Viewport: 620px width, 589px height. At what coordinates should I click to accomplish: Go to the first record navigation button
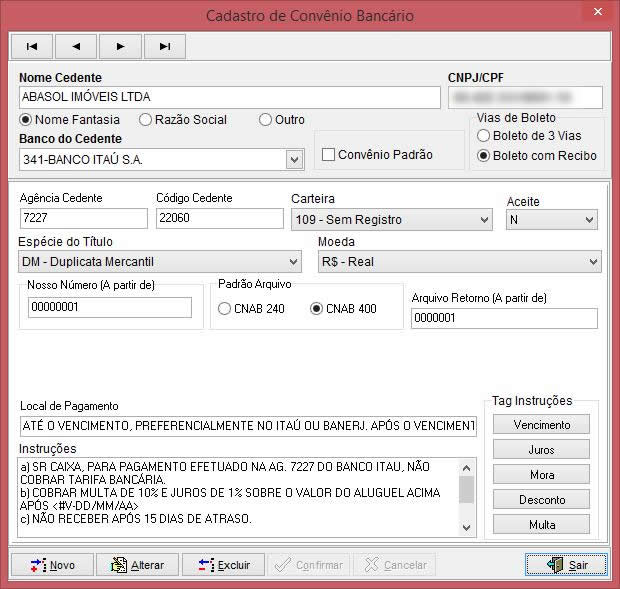(32, 46)
